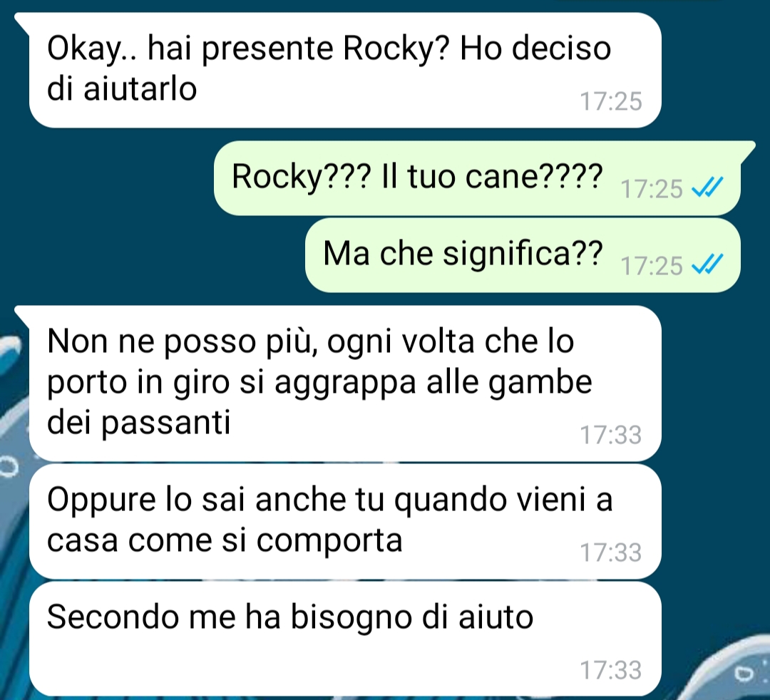Image resolution: width=770 pixels, height=700 pixels.
Task: Select the "Okay.. hai presente Rocky?" message
Action: coord(345,70)
